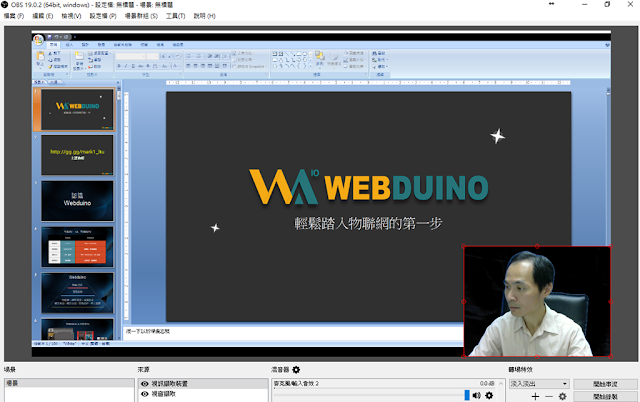Click the 認識 Webduino slide thumbnail

[77, 201]
